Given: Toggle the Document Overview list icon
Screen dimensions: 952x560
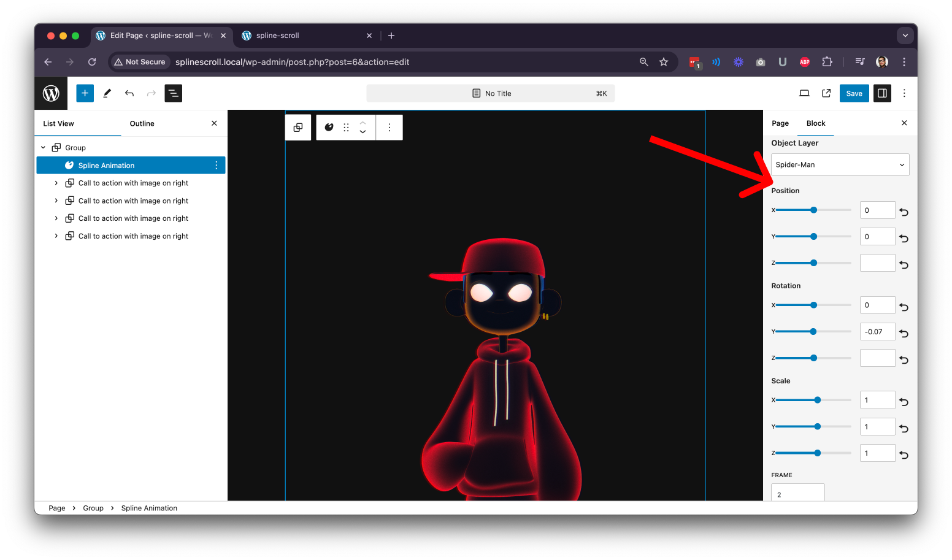Looking at the screenshot, I should coord(174,93).
